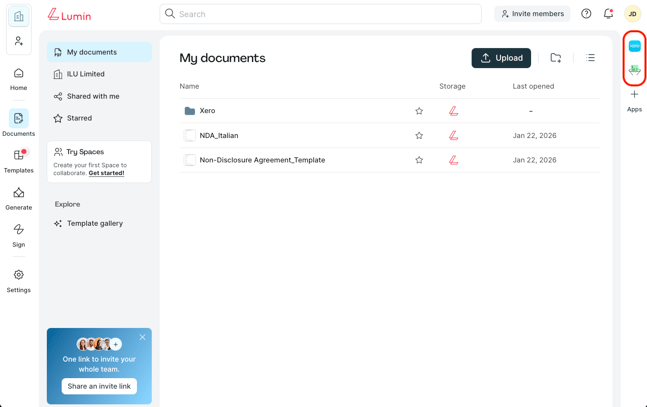Click Lumin storage icon in NDA_Italian row
The width and height of the screenshot is (647, 407).
453,135
